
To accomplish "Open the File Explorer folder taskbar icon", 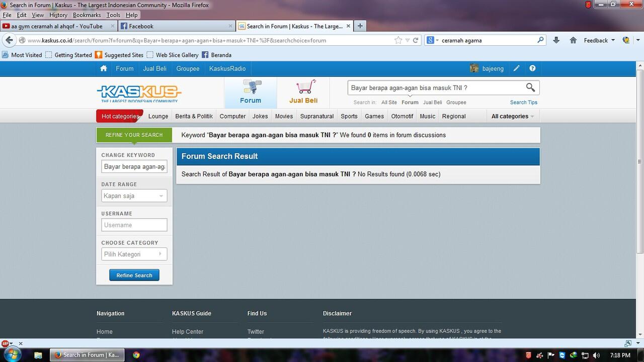I will tap(38, 354).
